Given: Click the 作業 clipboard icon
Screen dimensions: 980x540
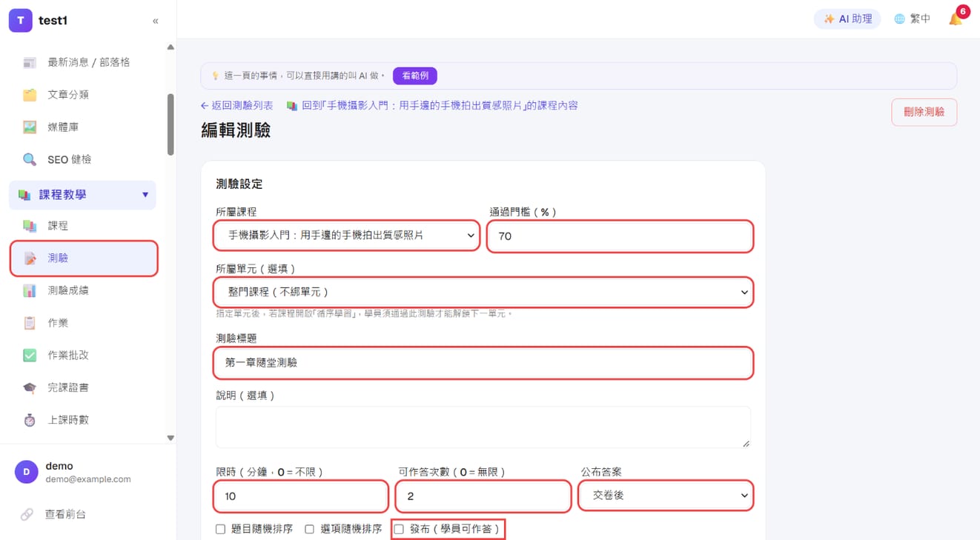Looking at the screenshot, I should pyautogui.click(x=30, y=323).
